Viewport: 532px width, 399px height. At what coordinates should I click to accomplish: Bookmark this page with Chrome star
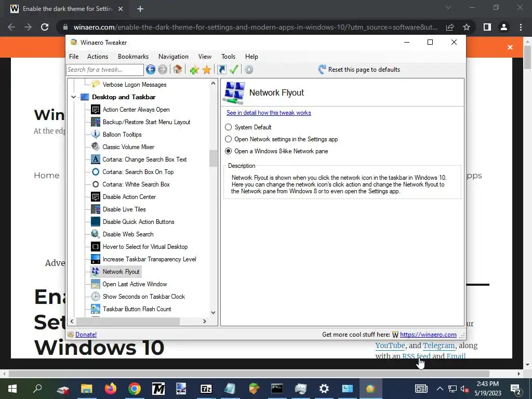(467, 27)
